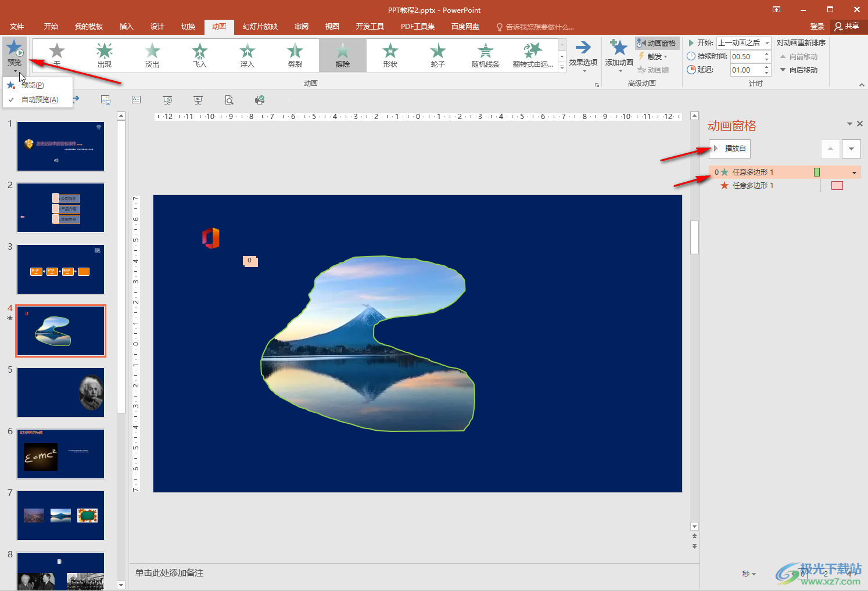Toggle the 自动预览(A) checked menu option
Viewport: 868px width, 591px height.
(40, 100)
